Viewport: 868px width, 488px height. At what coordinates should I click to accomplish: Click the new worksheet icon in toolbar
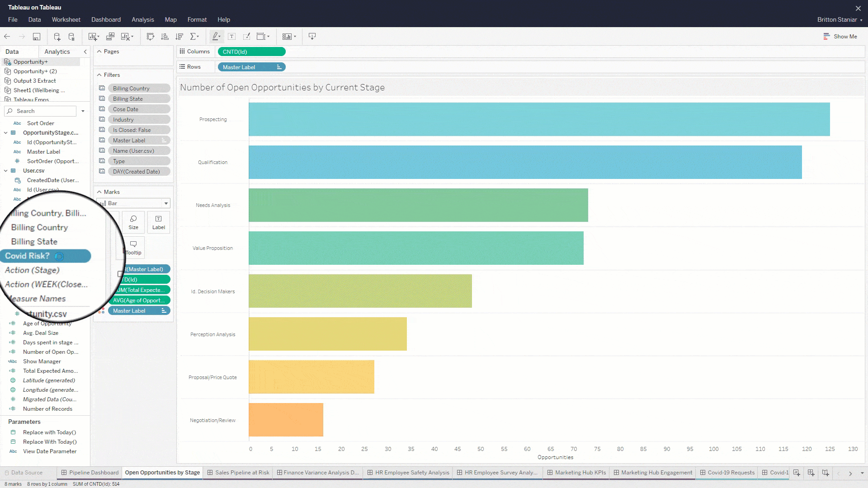[x=92, y=36]
